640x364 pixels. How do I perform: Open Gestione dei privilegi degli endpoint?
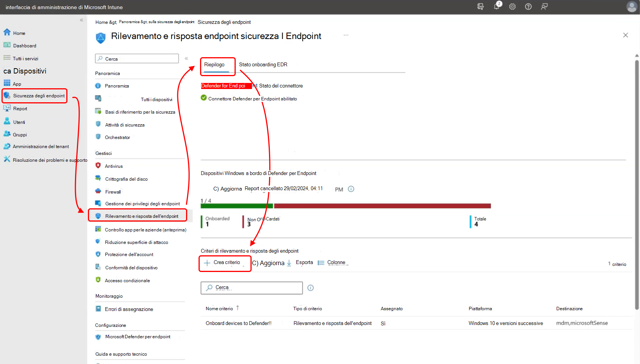click(x=142, y=204)
